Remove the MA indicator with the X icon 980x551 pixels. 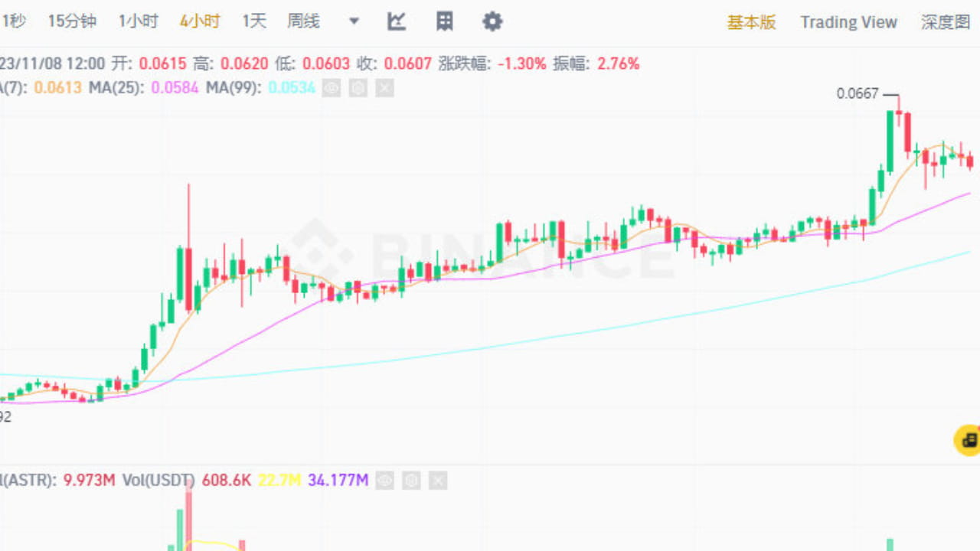pyautogui.click(x=384, y=88)
